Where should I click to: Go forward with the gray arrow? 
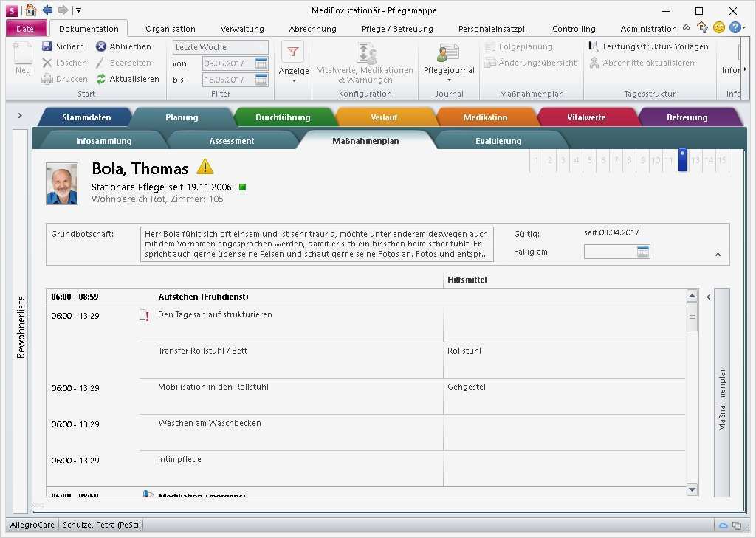[63, 10]
